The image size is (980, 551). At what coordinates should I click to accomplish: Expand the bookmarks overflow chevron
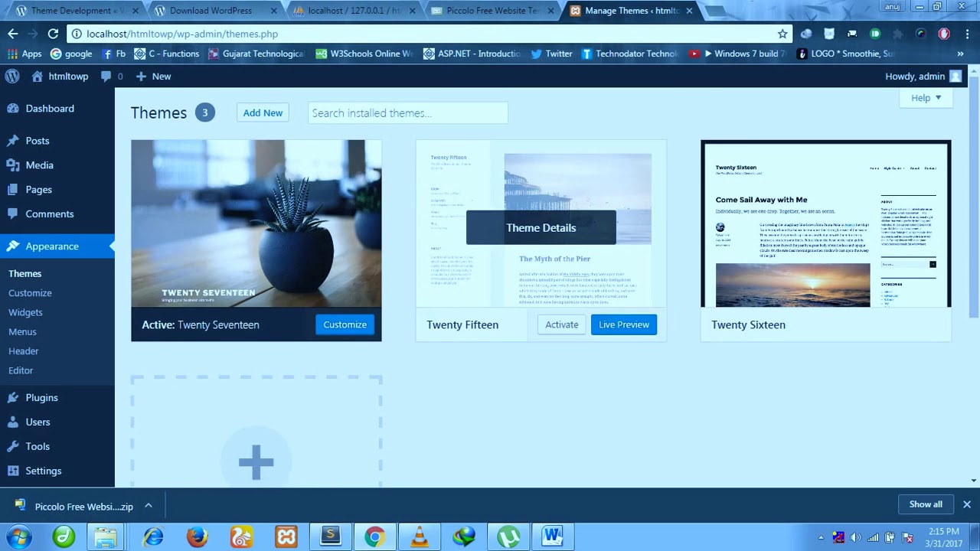961,54
